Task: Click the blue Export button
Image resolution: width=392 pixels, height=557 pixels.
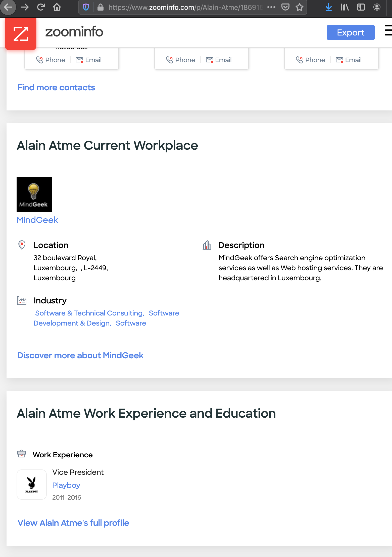Action: pos(351,32)
